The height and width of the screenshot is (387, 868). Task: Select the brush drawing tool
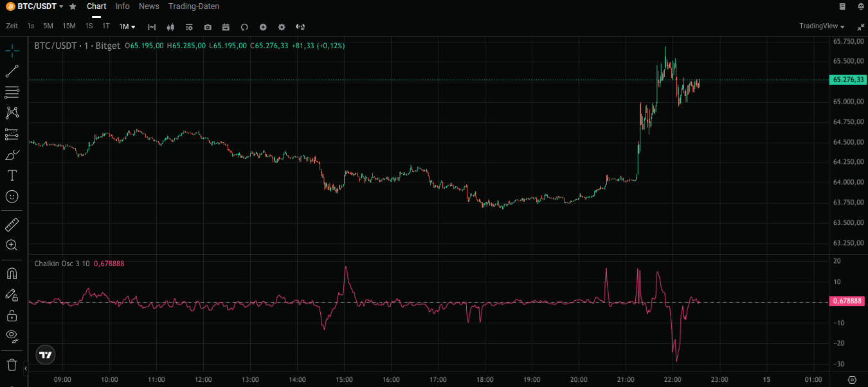tap(12, 155)
